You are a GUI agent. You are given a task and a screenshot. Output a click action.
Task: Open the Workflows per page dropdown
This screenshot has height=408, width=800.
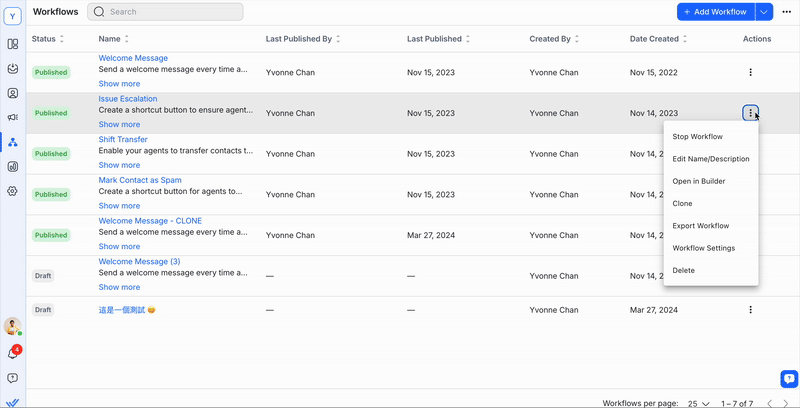coord(697,403)
